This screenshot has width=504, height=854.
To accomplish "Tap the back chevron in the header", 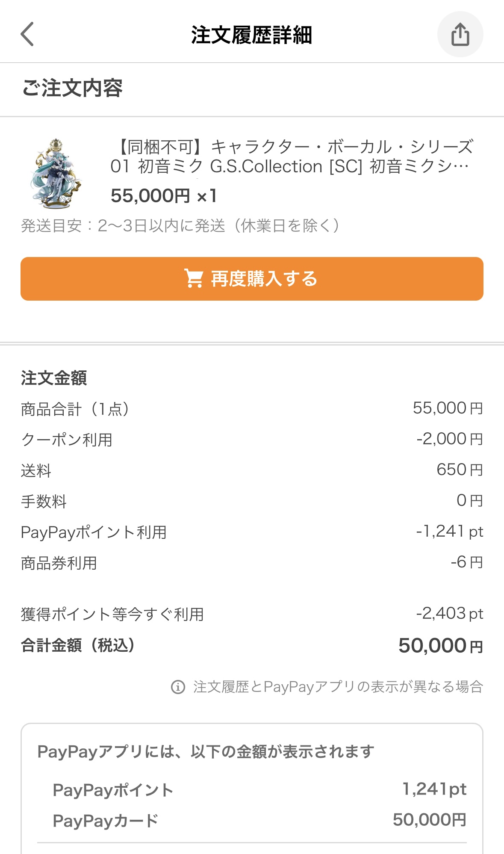I will point(27,34).
